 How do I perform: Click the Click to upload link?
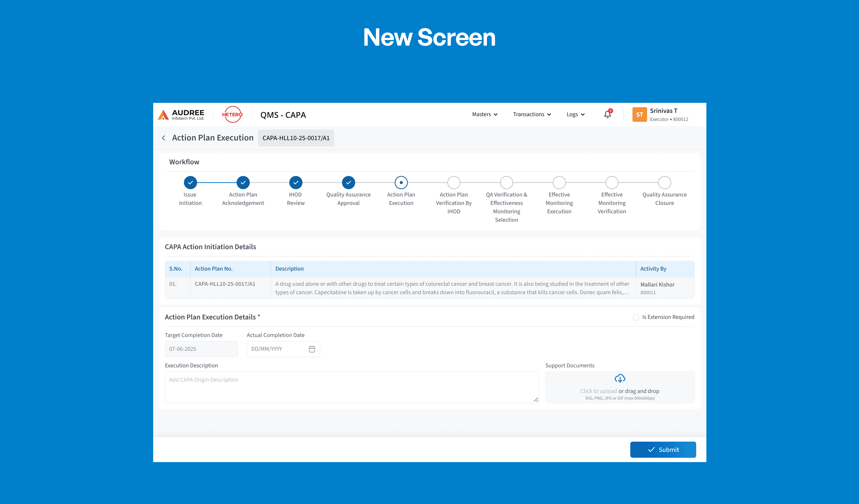point(599,391)
